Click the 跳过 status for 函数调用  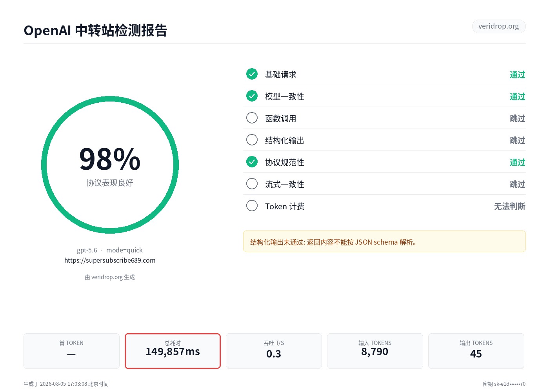(517, 118)
